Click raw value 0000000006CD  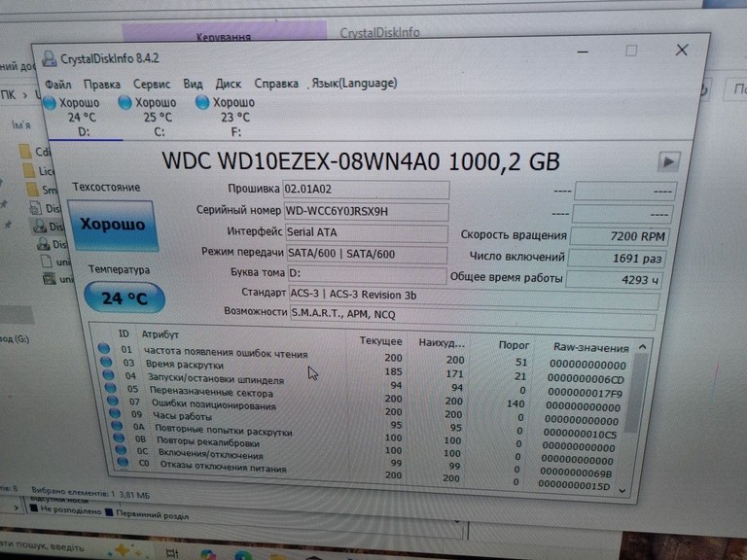point(586,380)
